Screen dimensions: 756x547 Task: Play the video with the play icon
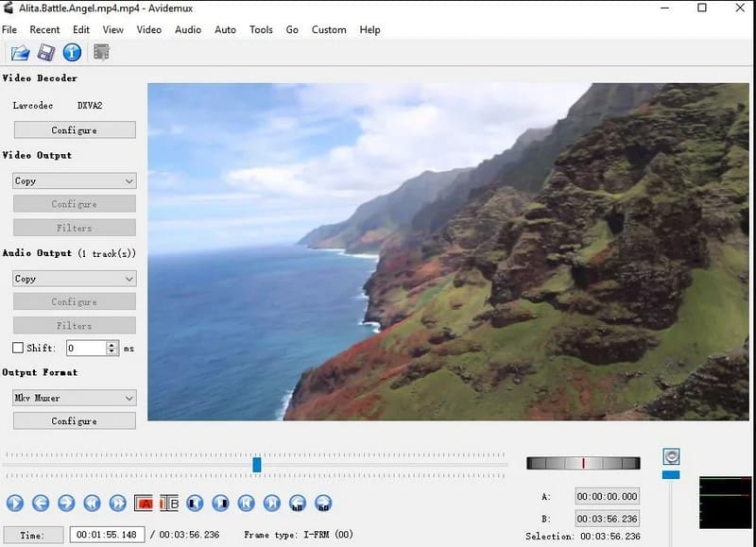pos(13,504)
